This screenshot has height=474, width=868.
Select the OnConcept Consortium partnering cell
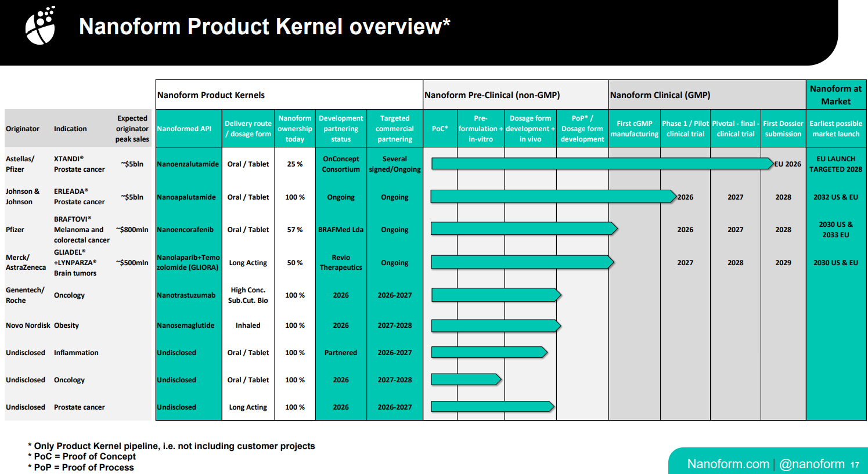point(341,164)
